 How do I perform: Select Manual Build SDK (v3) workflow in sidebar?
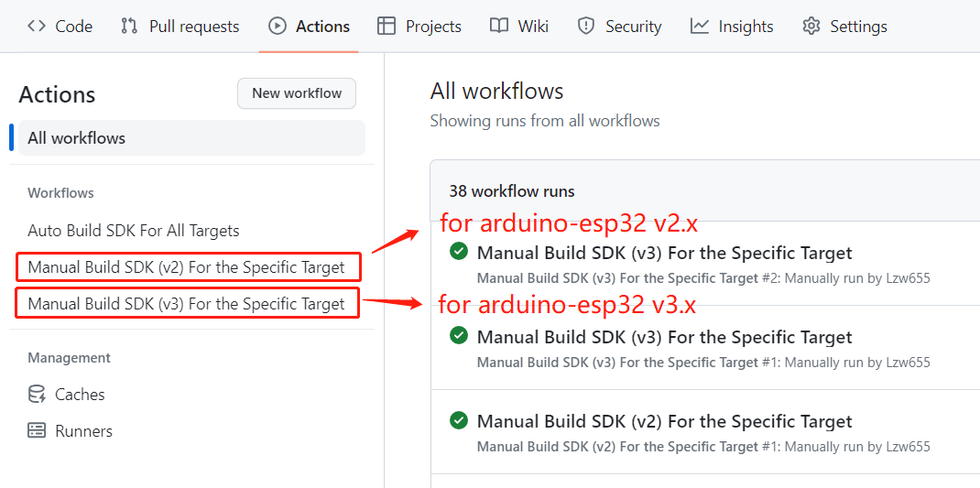[x=186, y=304]
